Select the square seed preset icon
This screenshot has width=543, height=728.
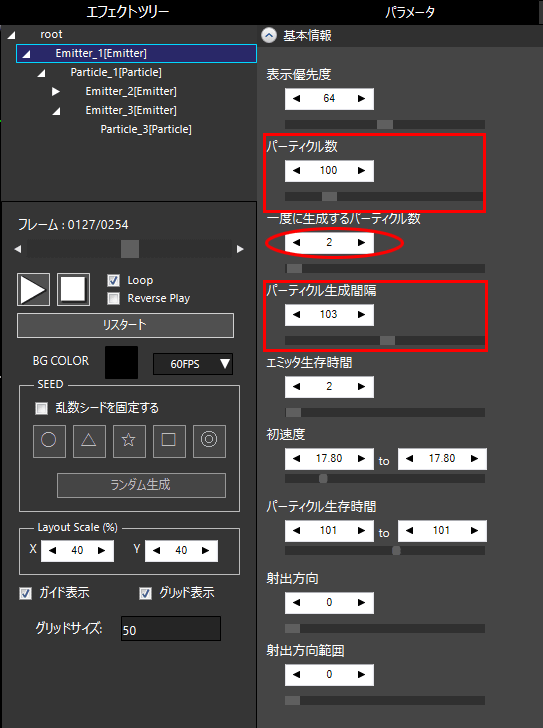pos(169,441)
